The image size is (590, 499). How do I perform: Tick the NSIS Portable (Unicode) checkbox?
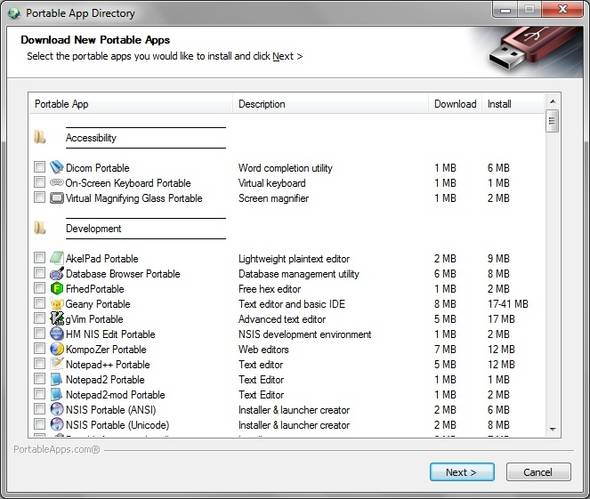pyautogui.click(x=40, y=424)
